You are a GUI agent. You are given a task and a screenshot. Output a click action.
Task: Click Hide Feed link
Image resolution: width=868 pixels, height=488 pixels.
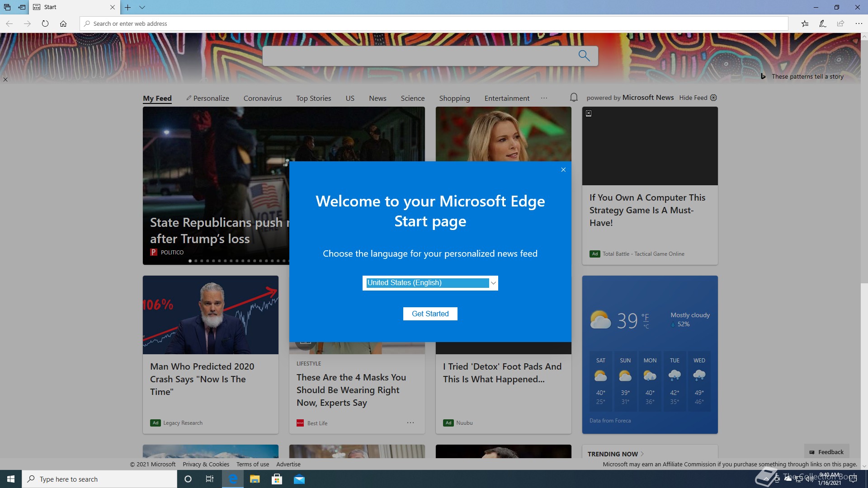point(693,98)
